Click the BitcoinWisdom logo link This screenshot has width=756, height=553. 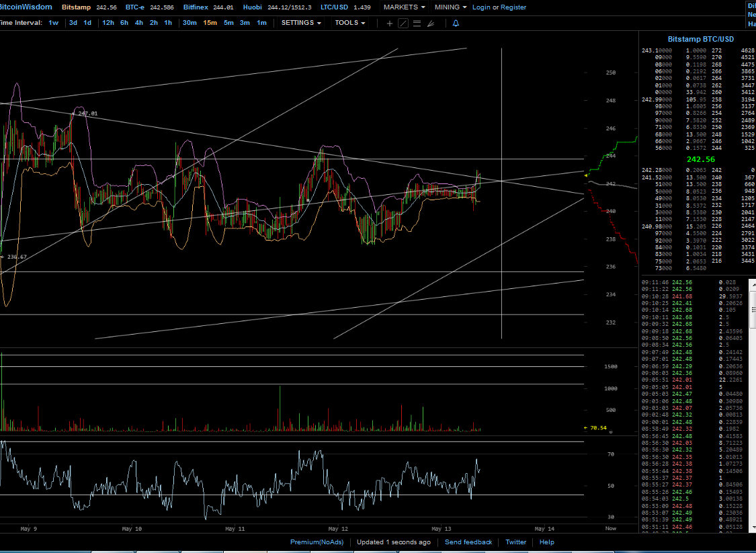click(26, 7)
